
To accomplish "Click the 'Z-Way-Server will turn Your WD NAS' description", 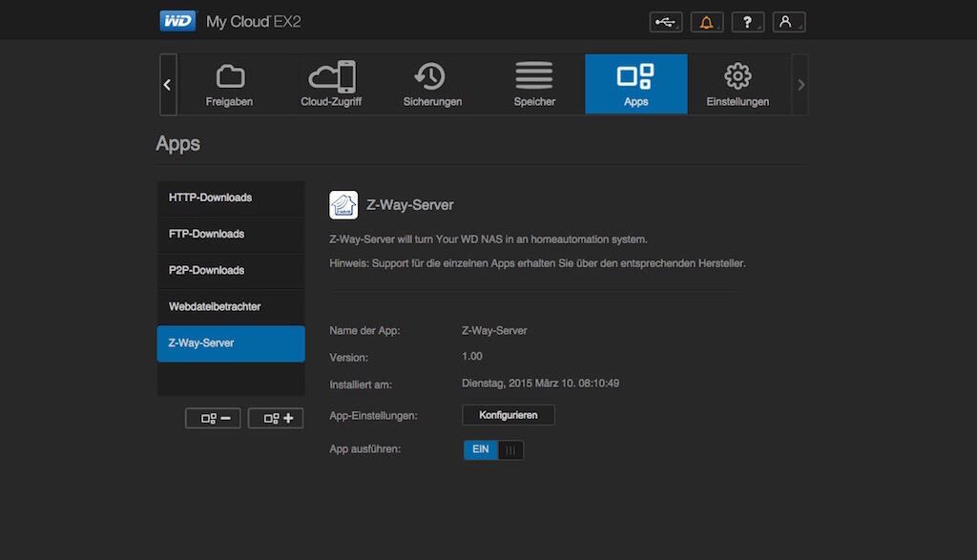I will click(488, 239).
